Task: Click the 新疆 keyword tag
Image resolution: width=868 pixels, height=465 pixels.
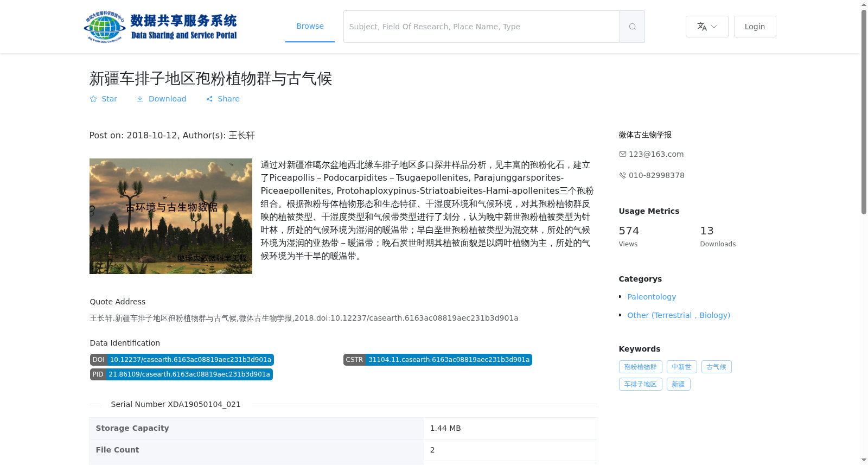Action: click(x=678, y=384)
